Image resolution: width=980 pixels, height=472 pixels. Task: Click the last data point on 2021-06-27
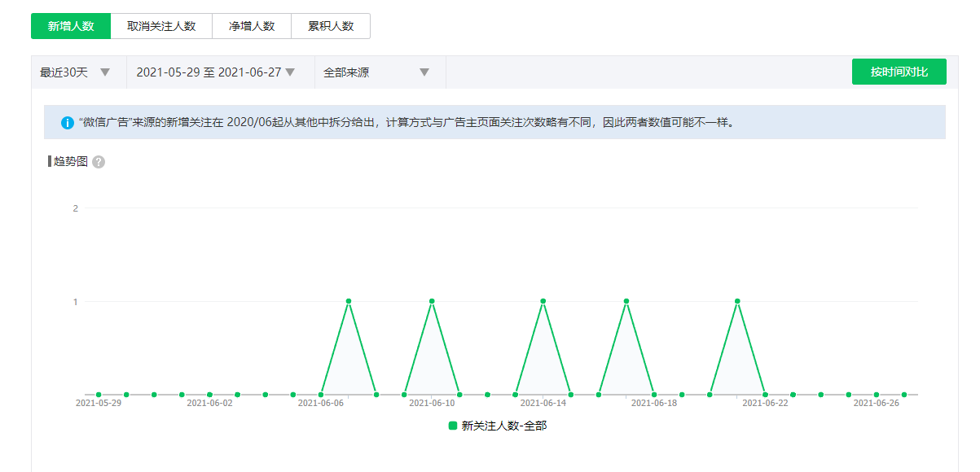coord(904,395)
